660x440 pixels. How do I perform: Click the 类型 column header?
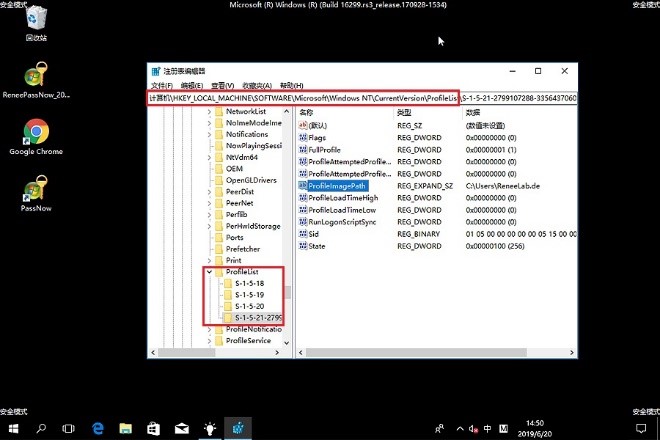click(x=404, y=112)
